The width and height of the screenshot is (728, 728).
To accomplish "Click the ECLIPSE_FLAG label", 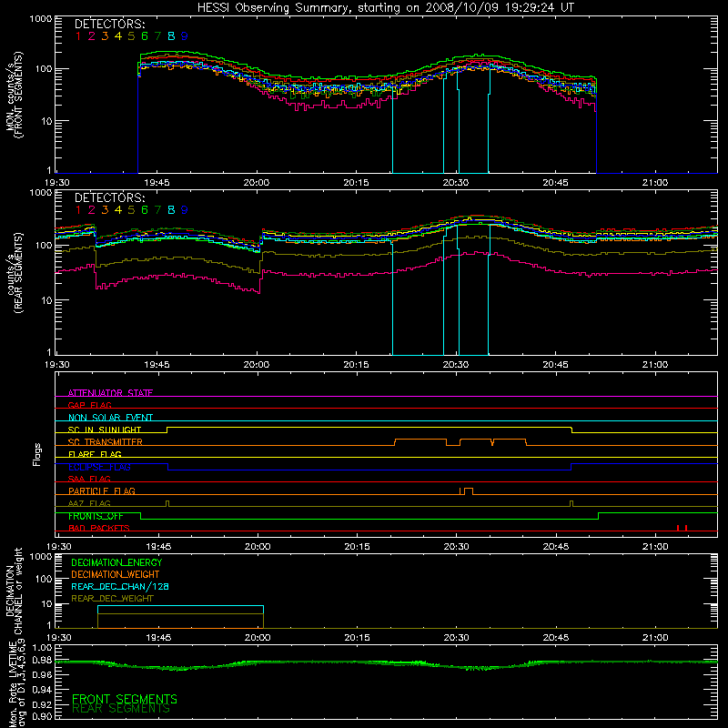I will click(x=99, y=467).
